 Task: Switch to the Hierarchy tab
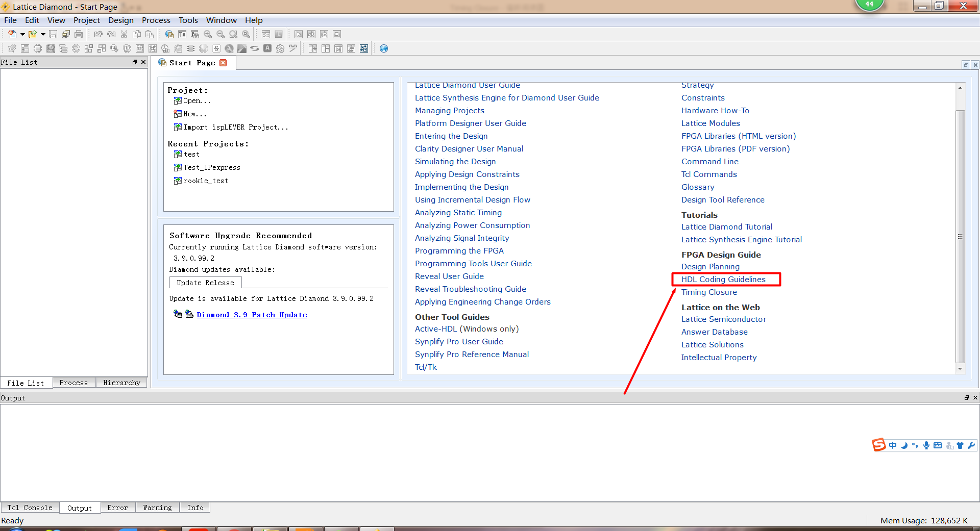[121, 383]
